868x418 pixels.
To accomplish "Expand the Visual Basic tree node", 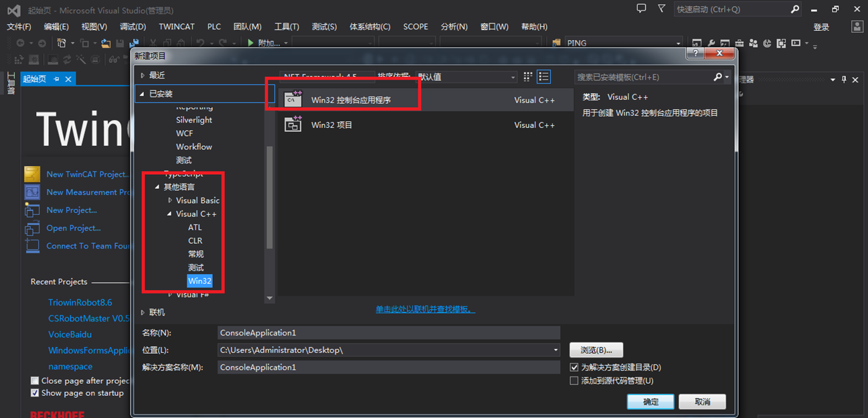I will tap(170, 200).
